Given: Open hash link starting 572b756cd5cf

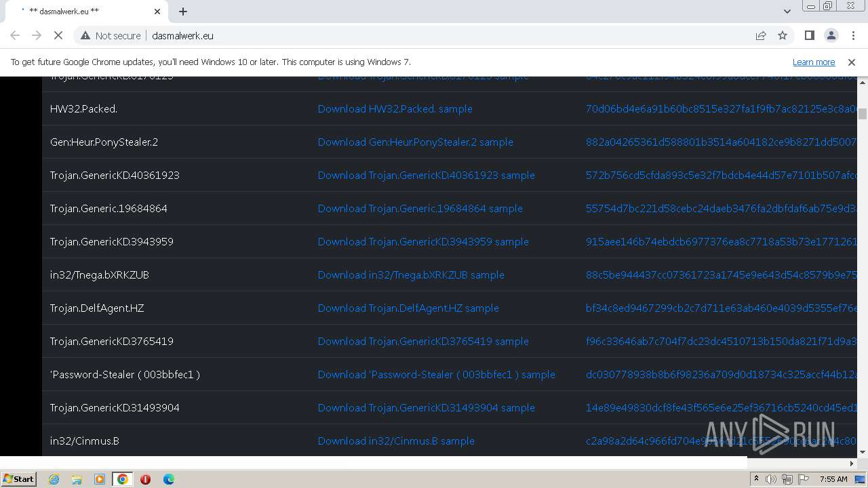Looking at the screenshot, I should click(x=721, y=175).
